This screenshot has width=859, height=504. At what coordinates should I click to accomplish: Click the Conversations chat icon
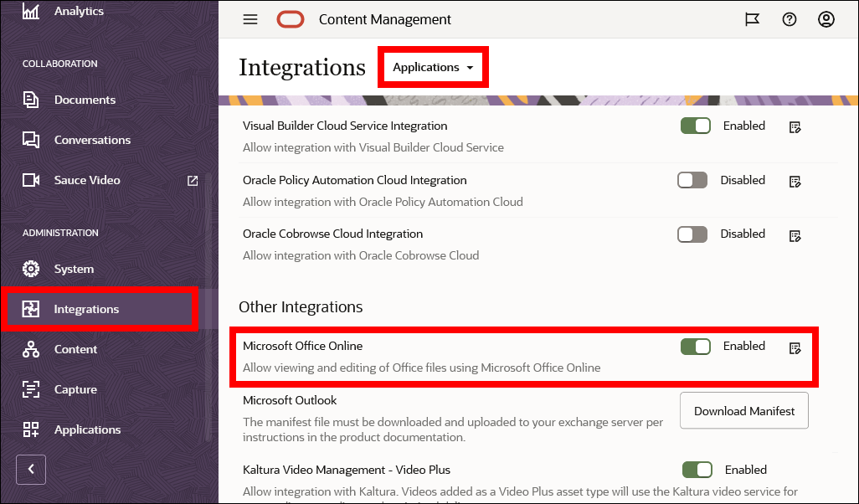click(31, 140)
